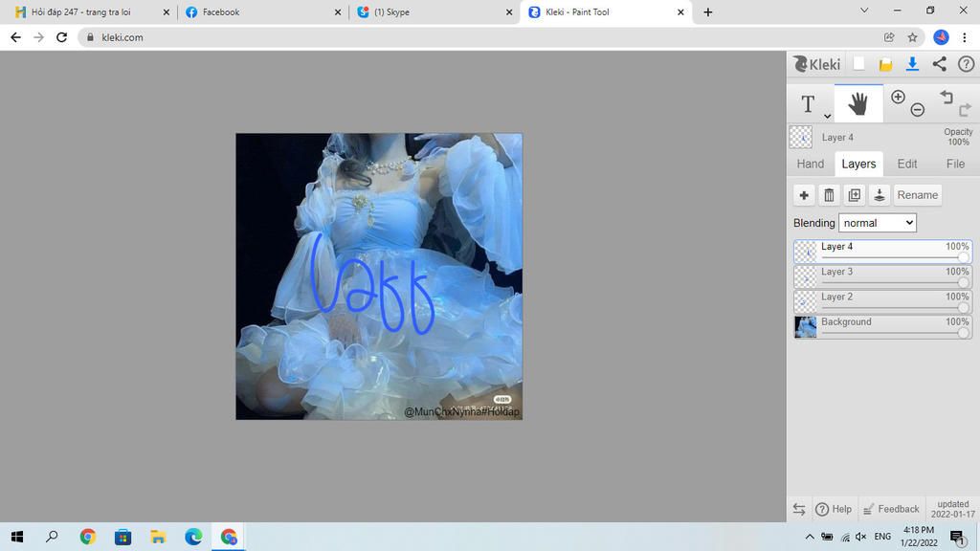Click the ENG language indicator
The image size is (980, 551).
click(x=882, y=537)
